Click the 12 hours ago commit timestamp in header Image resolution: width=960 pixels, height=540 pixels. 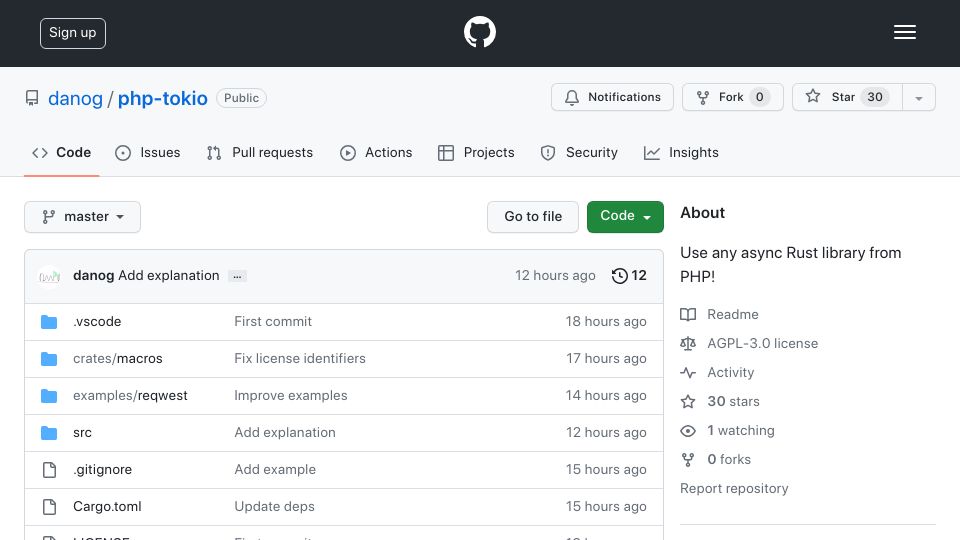(555, 276)
